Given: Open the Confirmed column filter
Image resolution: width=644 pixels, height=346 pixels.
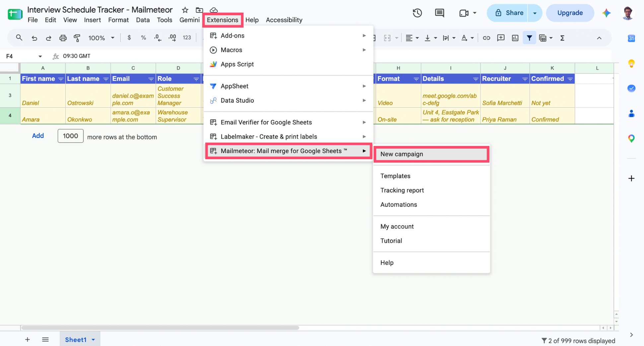Looking at the screenshot, I should 570,79.
